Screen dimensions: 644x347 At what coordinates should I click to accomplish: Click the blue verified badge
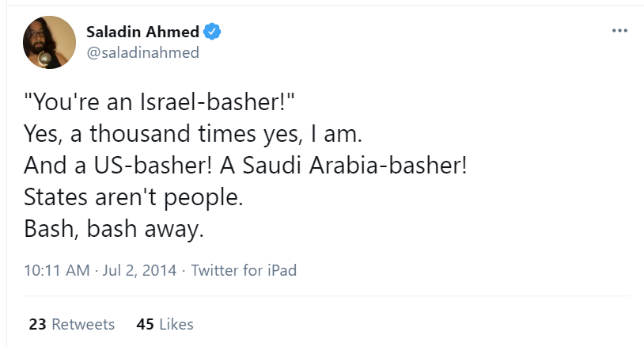point(212,32)
